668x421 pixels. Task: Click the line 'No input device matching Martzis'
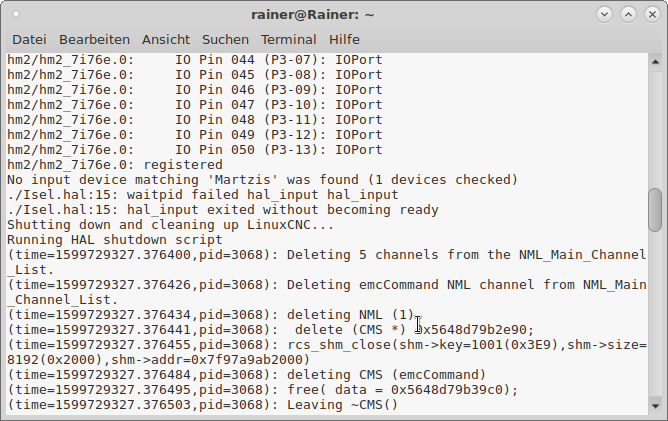(262, 180)
